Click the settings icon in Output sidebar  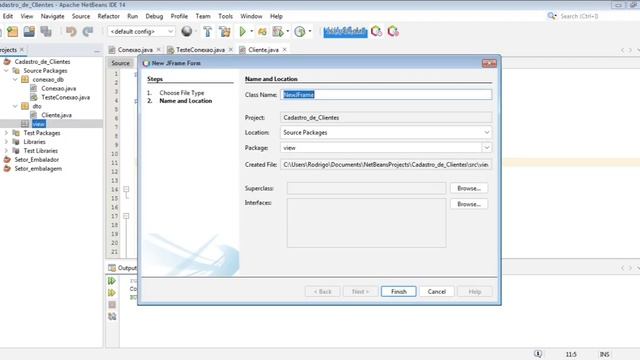112,316
